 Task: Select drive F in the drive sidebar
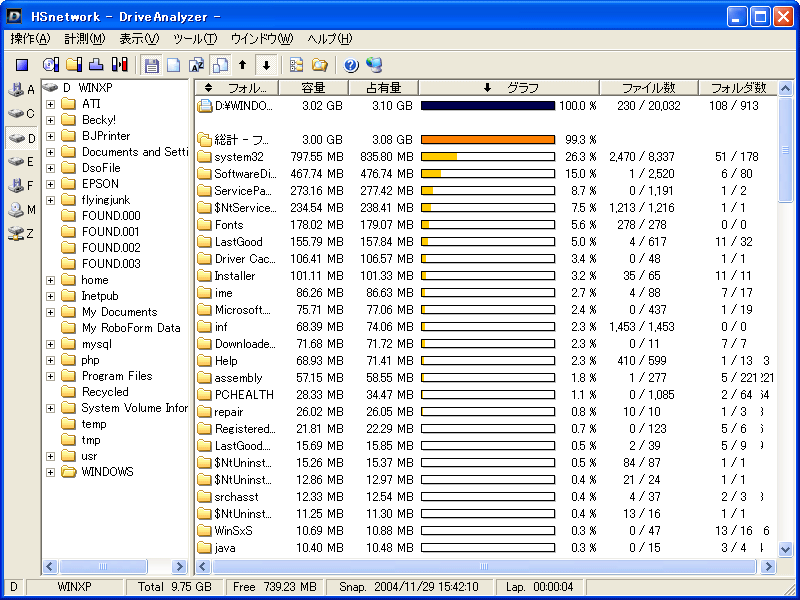[x=21, y=186]
